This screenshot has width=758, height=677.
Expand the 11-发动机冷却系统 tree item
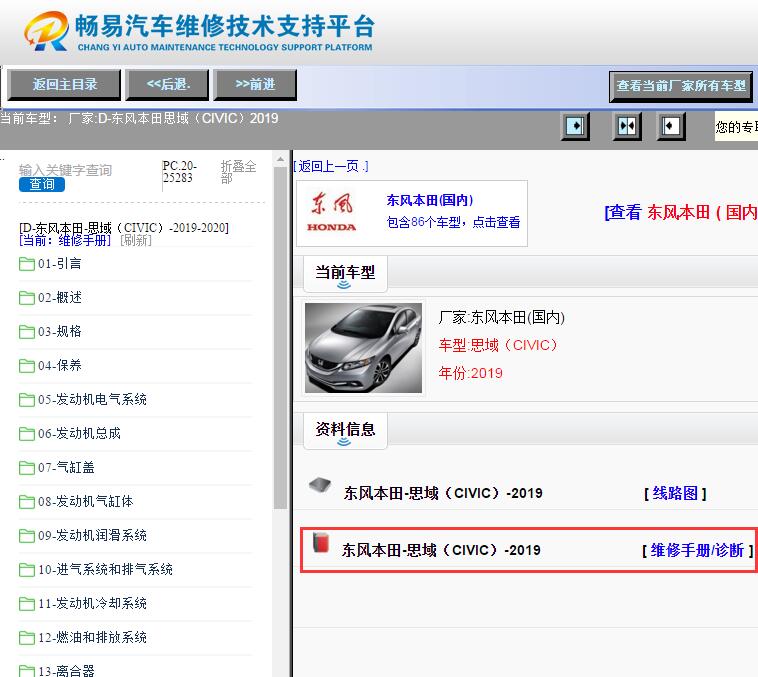[92, 603]
